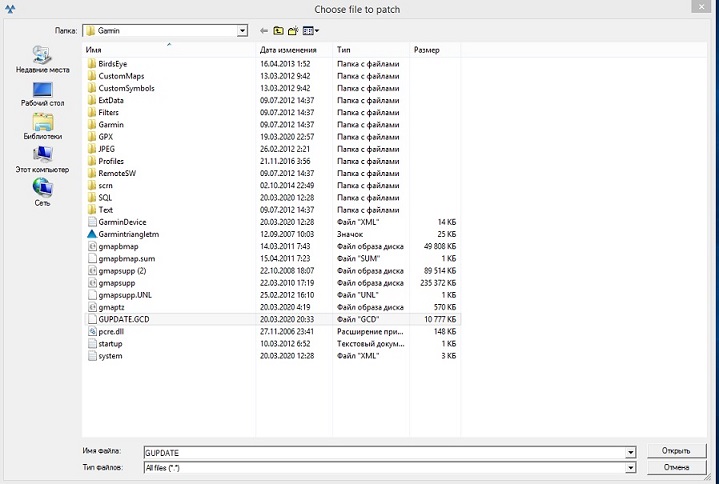Open Библиотеки in the sidebar
719x484 pixels.
43,125
